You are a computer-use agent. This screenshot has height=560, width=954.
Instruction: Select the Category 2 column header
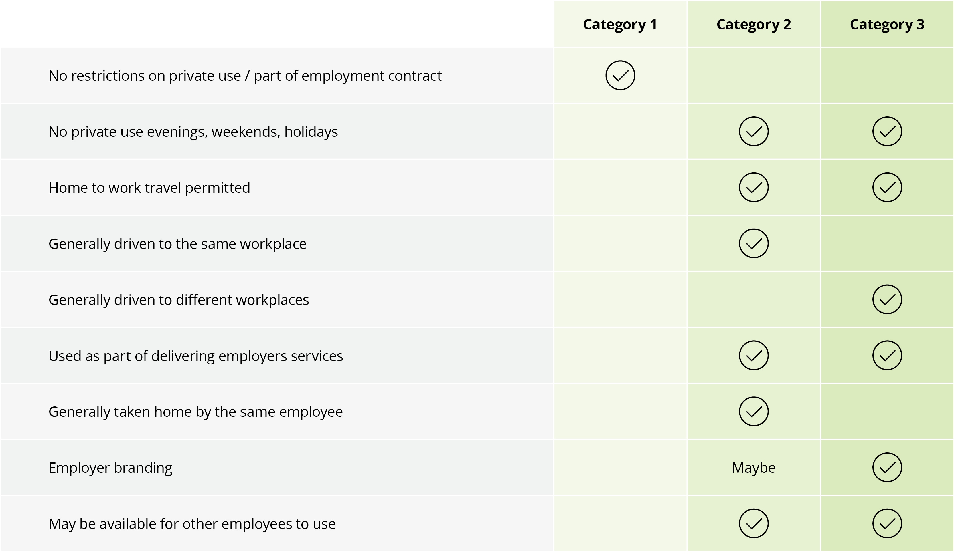(x=753, y=25)
